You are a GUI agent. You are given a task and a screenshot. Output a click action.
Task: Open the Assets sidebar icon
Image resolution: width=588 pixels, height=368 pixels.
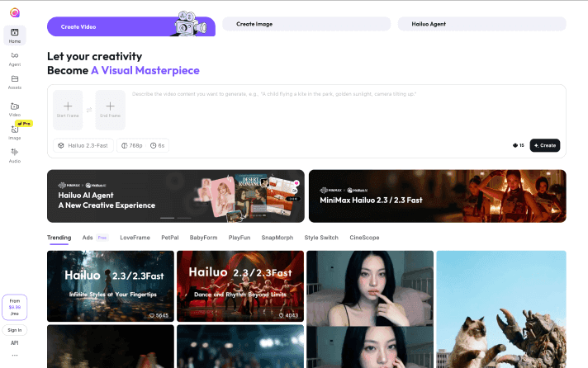tap(15, 82)
